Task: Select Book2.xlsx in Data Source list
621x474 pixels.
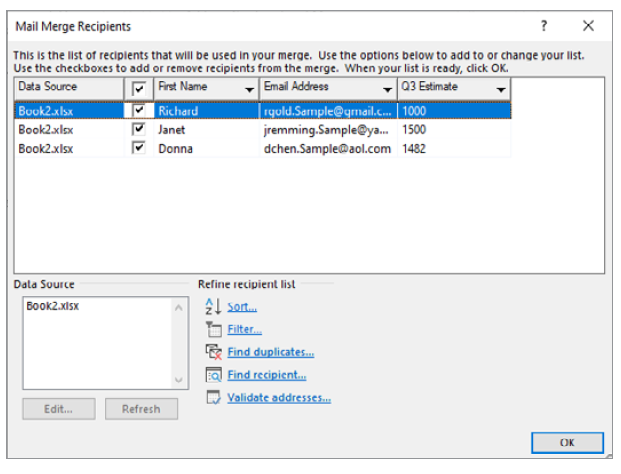Action: (52, 306)
